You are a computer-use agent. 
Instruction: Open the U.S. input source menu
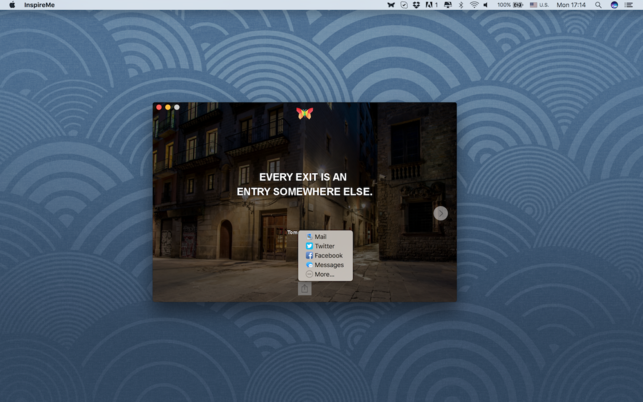pyautogui.click(x=539, y=5)
